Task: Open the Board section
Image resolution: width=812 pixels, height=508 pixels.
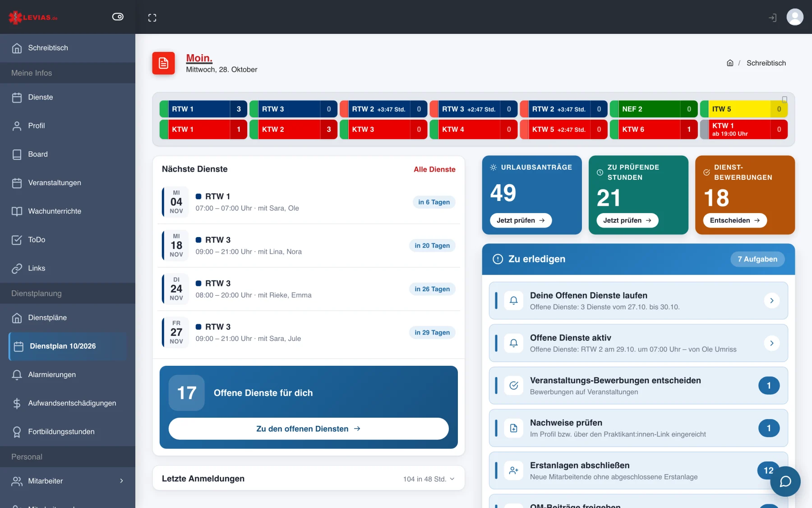Action: click(x=68, y=154)
